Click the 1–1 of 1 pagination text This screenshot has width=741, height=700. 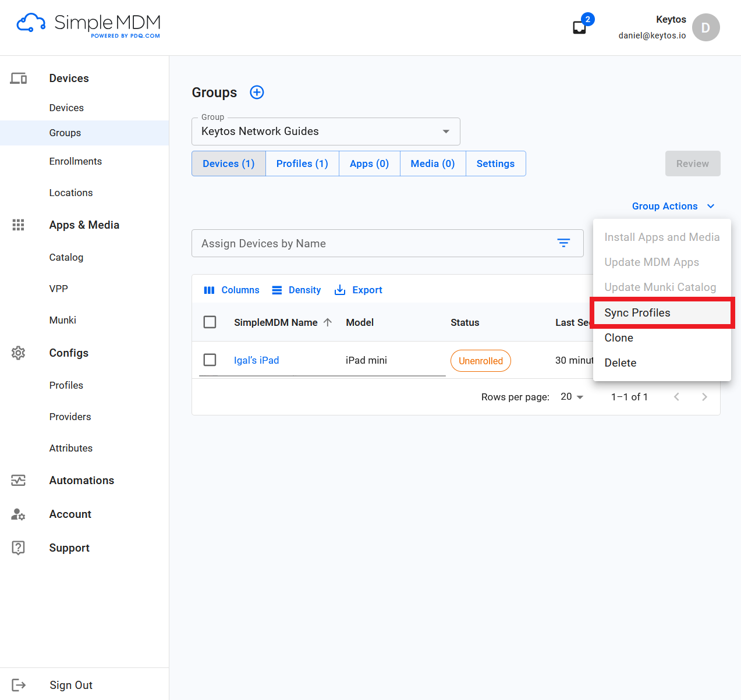629,397
